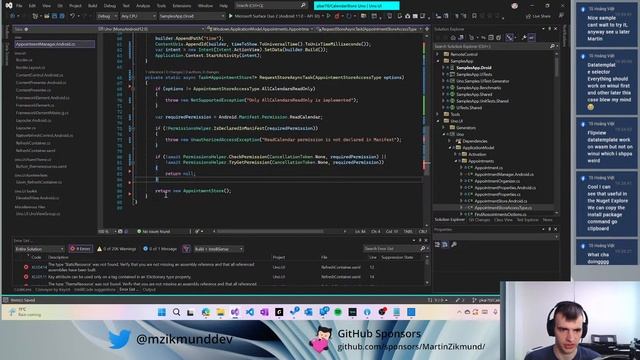Toggle the Messages filter in Error List
Viewport: 640px width, 360px height.
click(x=160, y=249)
